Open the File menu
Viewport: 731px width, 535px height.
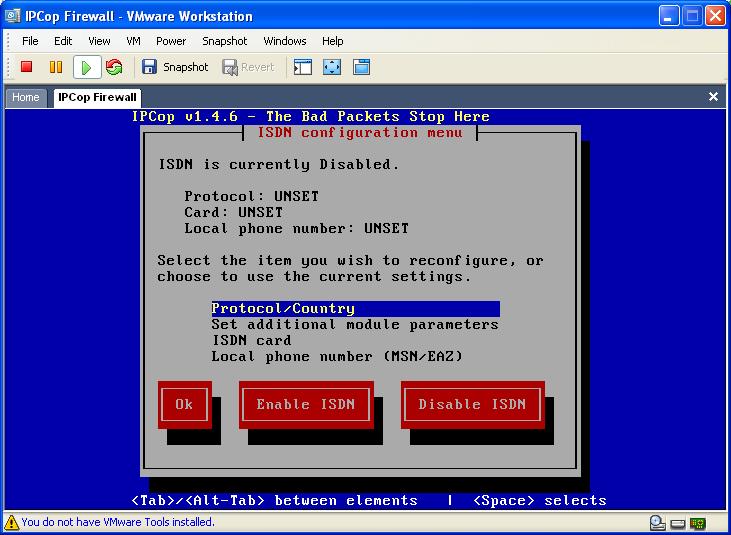(30, 41)
